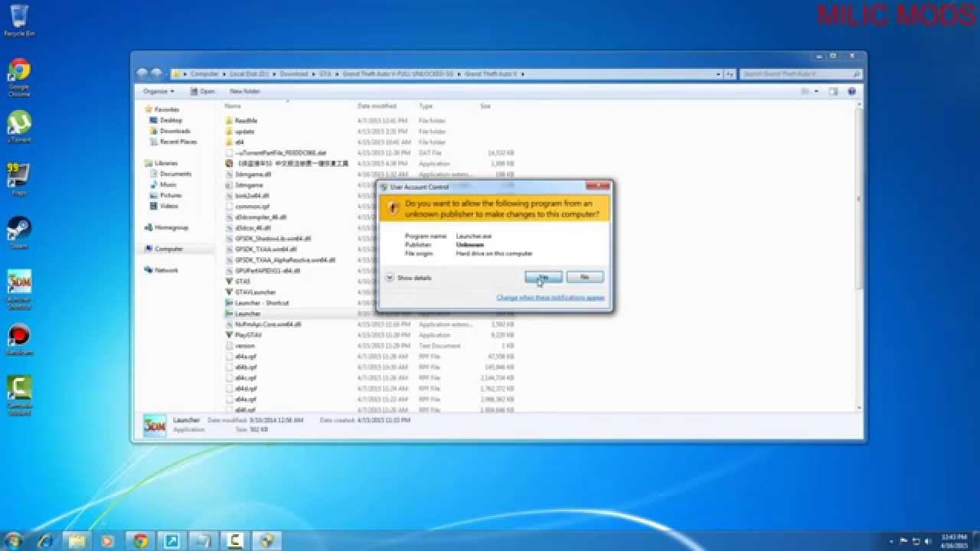Expand Show details in the UAC dialog
This screenshot has width=980, height=551.
[409, 278]
